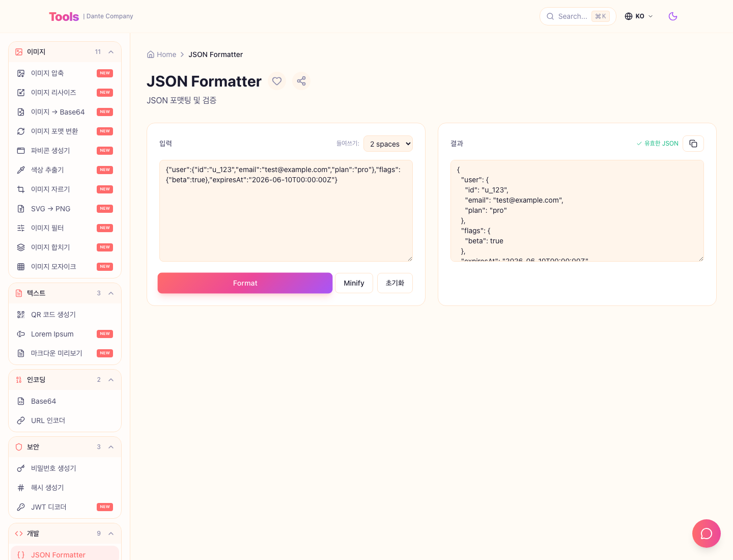Click inside the 입력 JSON text area
733x560 pixels.
[286, 211]
